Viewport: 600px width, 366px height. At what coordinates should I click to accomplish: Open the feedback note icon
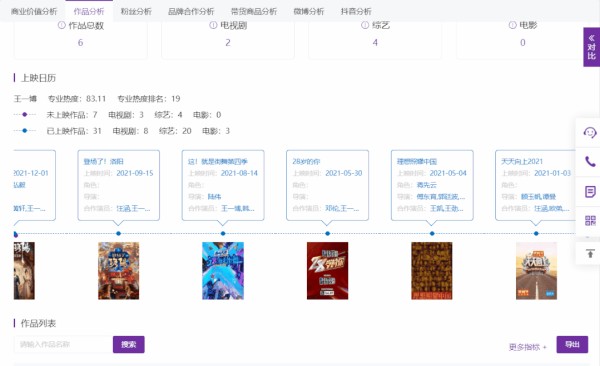coord(590,191)
